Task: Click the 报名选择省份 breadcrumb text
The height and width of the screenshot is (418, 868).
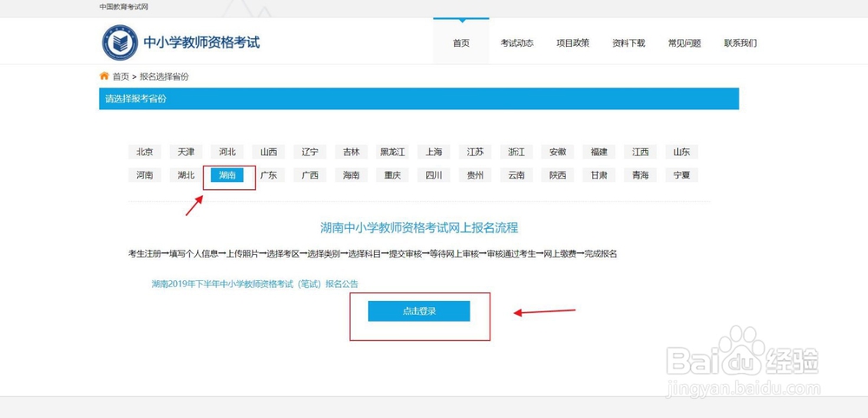Action: coord(164,77)
